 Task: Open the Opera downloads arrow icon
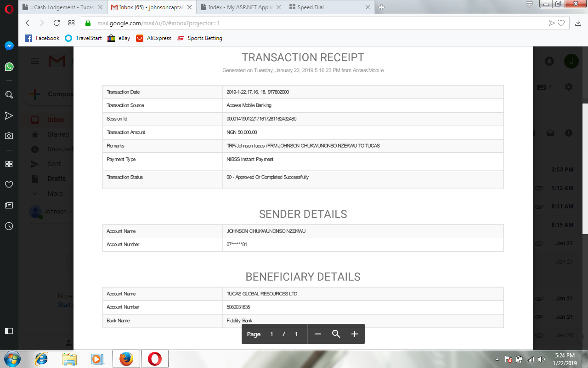coord(578,23)
